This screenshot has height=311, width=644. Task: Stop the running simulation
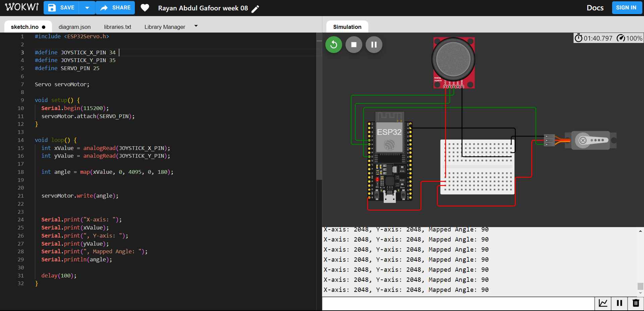pyautogui.click(x=354, y=45)
